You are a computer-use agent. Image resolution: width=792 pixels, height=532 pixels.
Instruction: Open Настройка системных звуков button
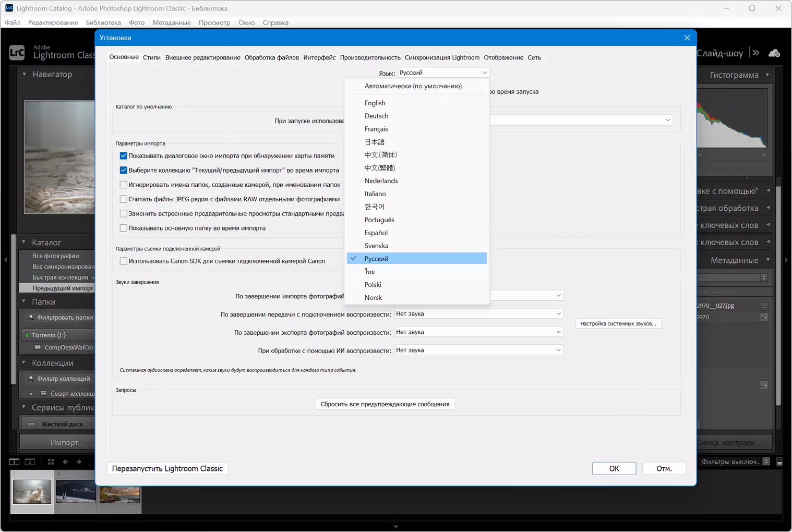pyautogui.click(x=618, y=323)
